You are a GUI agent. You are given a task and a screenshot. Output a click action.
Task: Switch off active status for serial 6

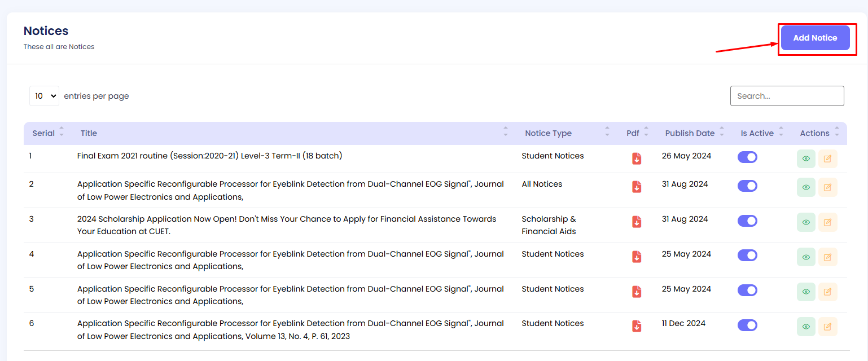[x=747, y=325]
